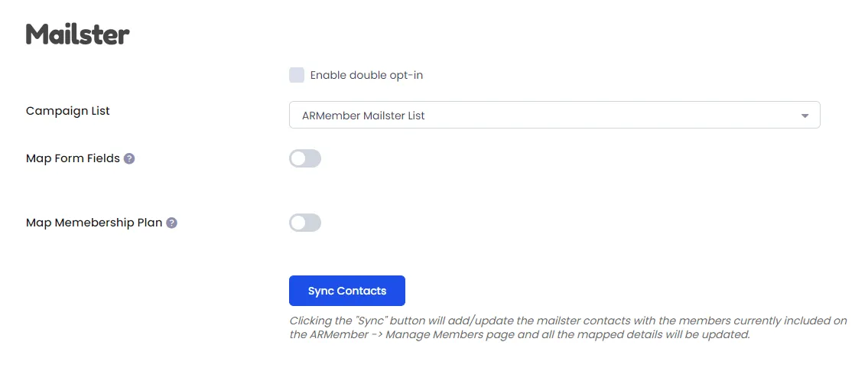Image resolution: width=868 pixels, height=368 pixels.
Task: Tick the Enable double opt-in checkbox
Action: [x=297, y=75]
